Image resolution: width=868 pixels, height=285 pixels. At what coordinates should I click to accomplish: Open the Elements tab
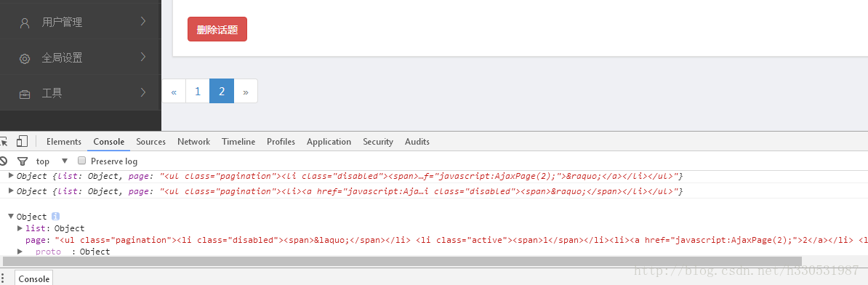64,142
